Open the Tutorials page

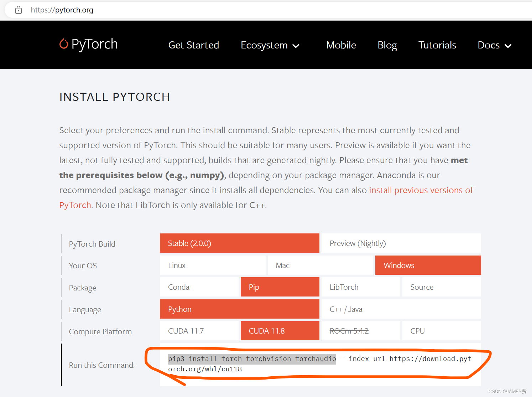437,45
